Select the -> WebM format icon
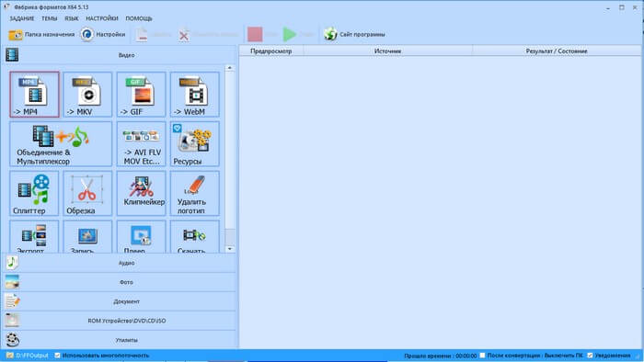 [x=195, y=95]
